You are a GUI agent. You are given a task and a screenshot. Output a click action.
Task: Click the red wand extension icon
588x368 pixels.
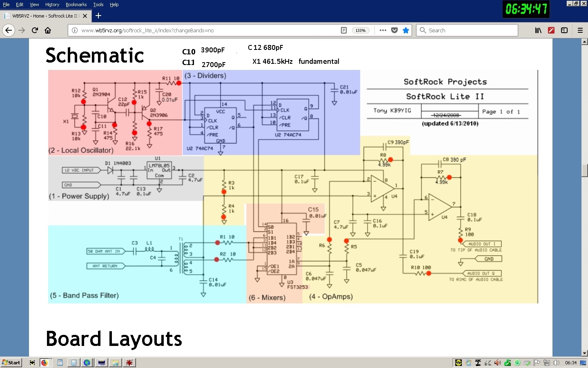pos(551,30)
